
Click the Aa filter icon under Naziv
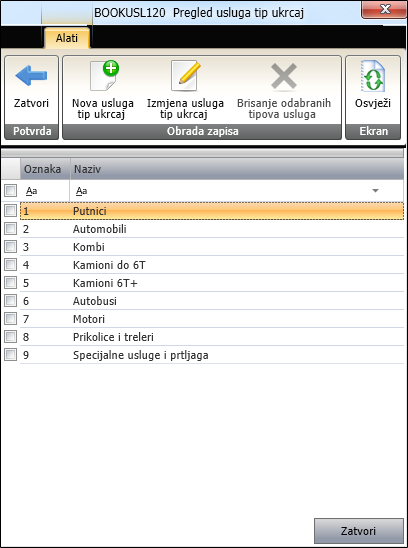click(81, 191)
